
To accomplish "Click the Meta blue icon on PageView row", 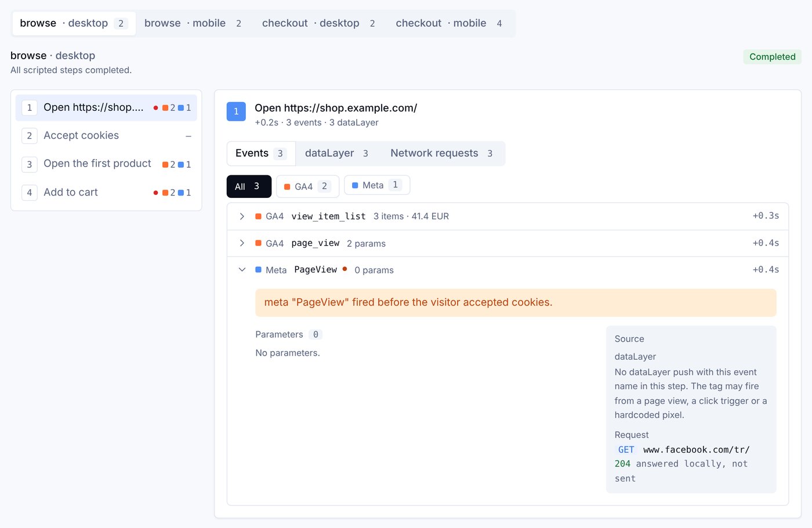I will pos(259,270).
